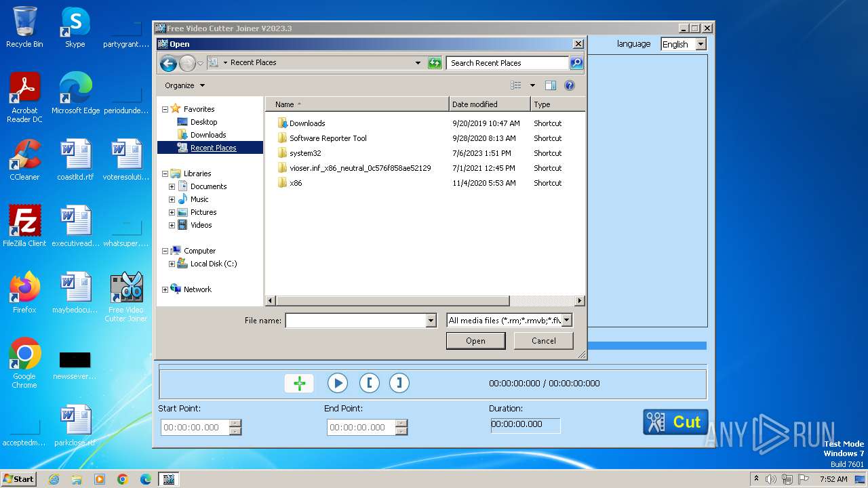The height and width of the screenshot is (488, 868).
Task: Expand the Network node
Action: [x=165, y=289]
